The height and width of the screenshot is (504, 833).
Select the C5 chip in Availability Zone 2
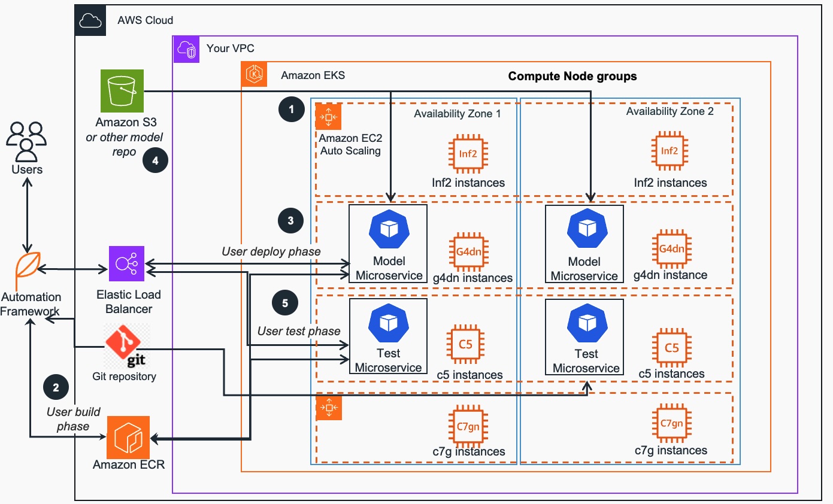tap(672, 347)
